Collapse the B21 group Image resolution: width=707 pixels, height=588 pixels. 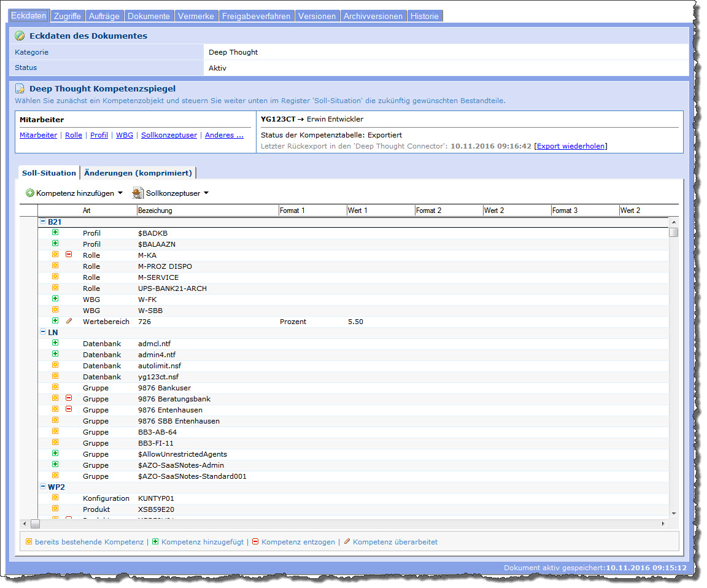click(x=43, y=222)
